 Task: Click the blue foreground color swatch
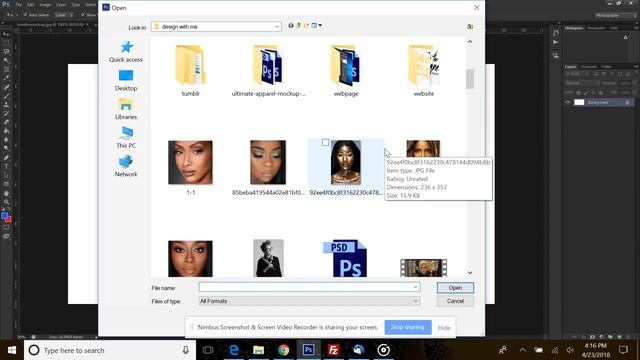coord(4,216)
